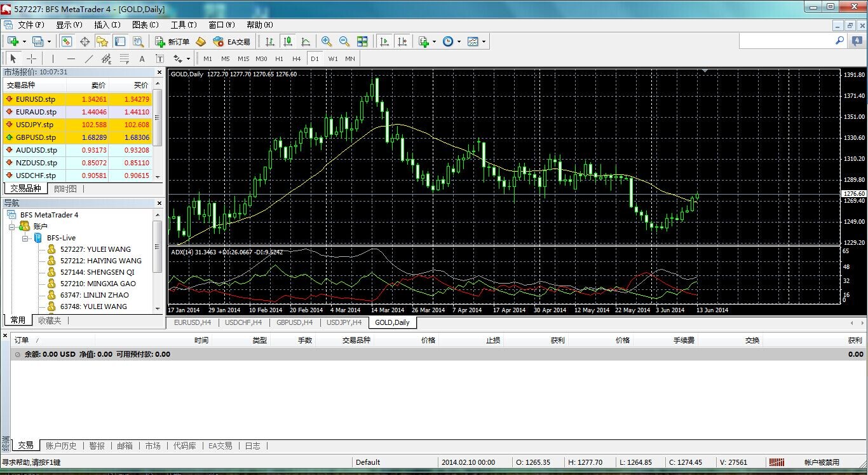
Task: Open the 文件 menu
Action: (x=31, y=25)
